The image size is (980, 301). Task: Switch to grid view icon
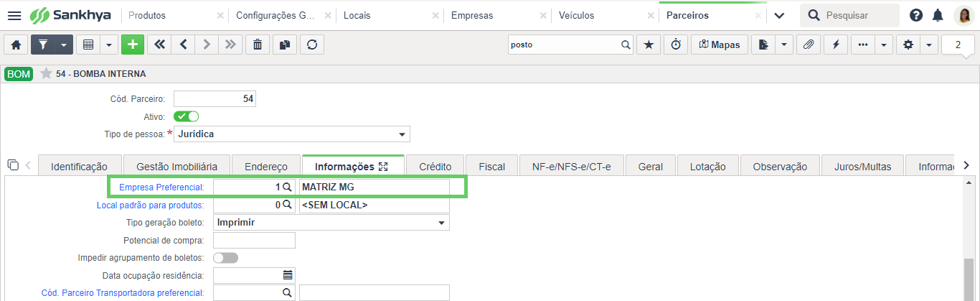pyautogui.click(x=88, y=45)
